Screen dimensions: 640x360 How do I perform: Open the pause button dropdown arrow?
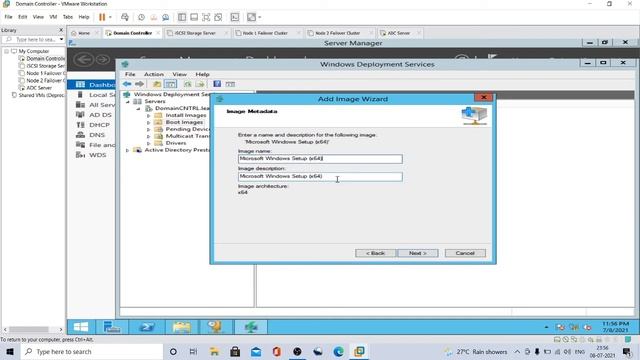click(110, 17)
